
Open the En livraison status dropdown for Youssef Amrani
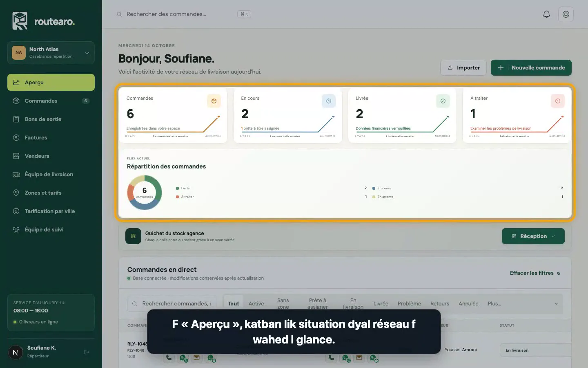coord(536,350)
